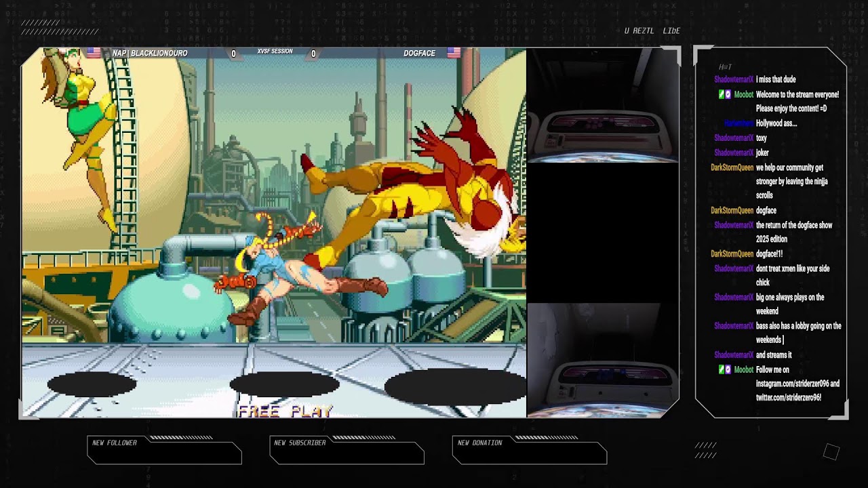Click player name DOGFACE in scoreboard

(419, 54)
